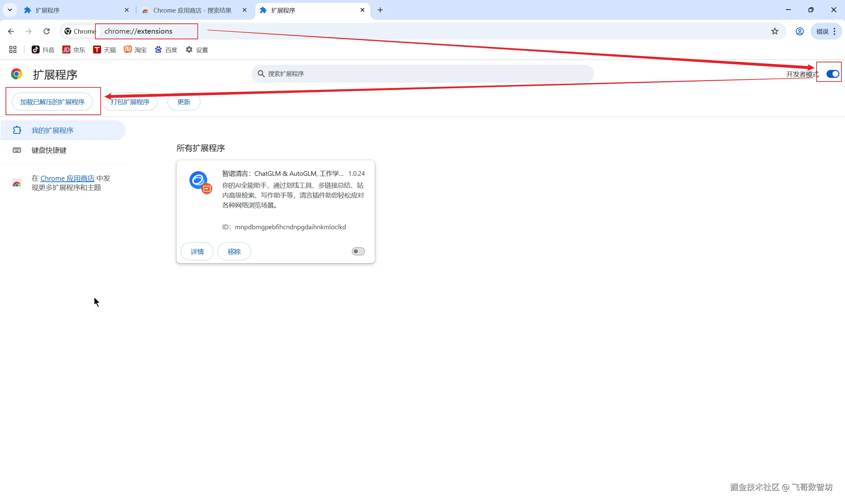Minimize the Chrome window
The image size is (845, 504).
[788, 10]
